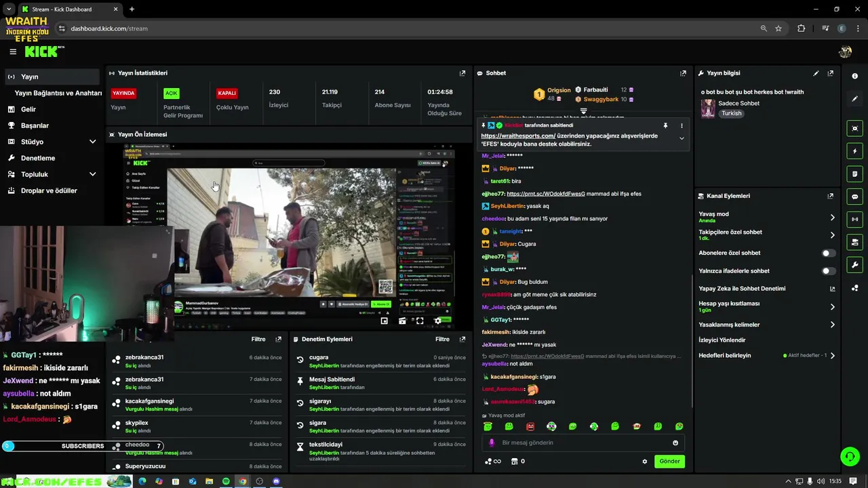The width and height of the screenshot is (868, 488).
Task: Open the hamburger menu next to Kick logo
Action: click(13, 52)
